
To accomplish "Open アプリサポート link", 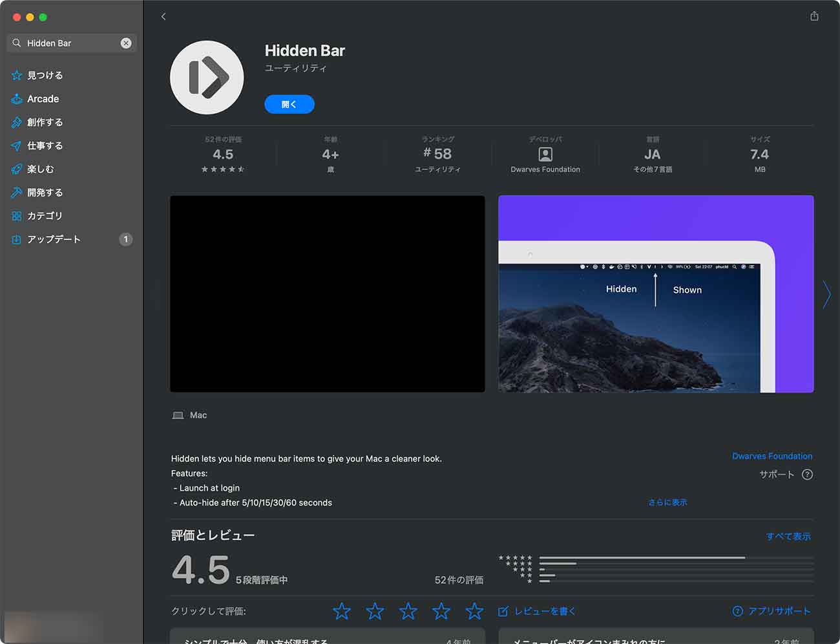I will 779,611.
